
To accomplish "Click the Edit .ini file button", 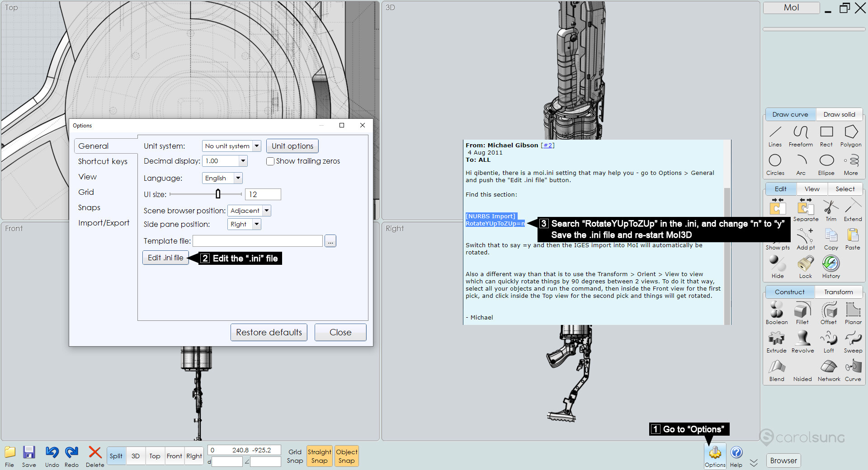I will [165, 258].
